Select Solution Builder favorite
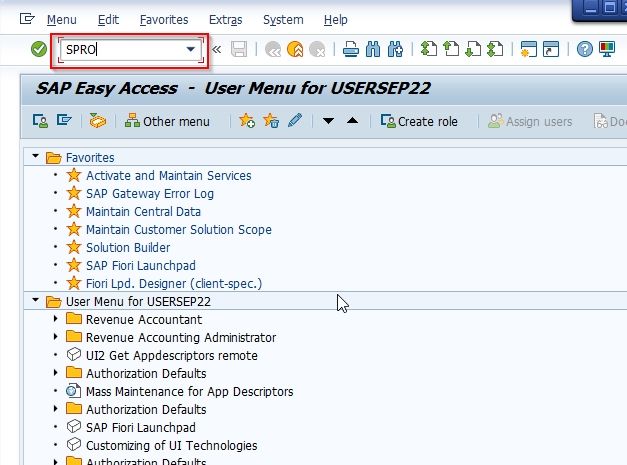Viewport: 627px width, 465px height. tap(128, 247)
